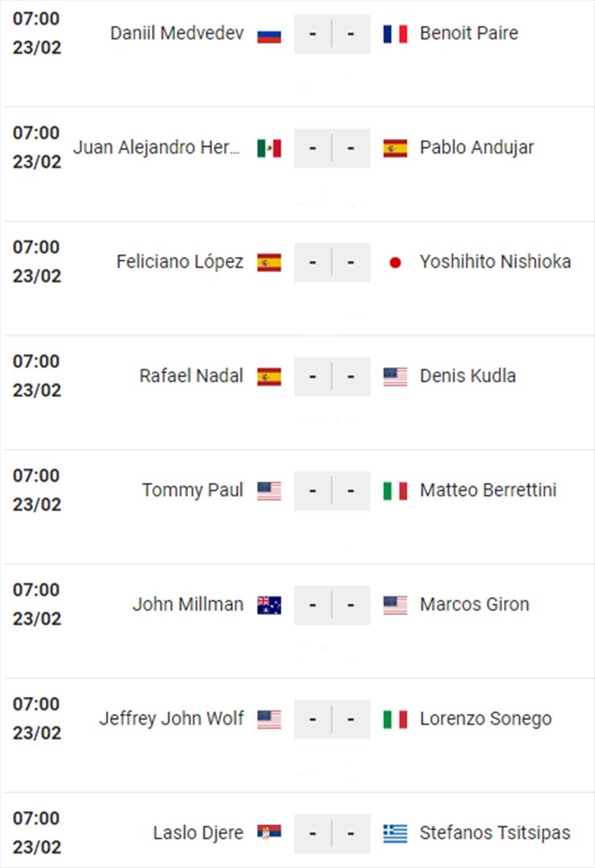Click the French flag beside Benoit Paire

(x=395, y=35)
